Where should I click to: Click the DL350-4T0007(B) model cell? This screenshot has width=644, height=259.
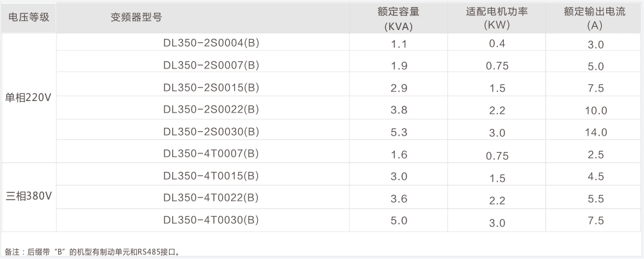[x=211, y=153]
